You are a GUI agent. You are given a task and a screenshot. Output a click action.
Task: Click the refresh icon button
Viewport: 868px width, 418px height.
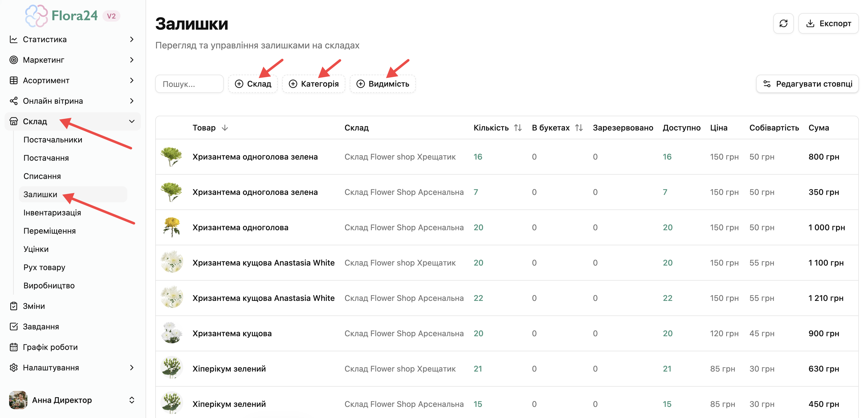[x=783, y=23]
